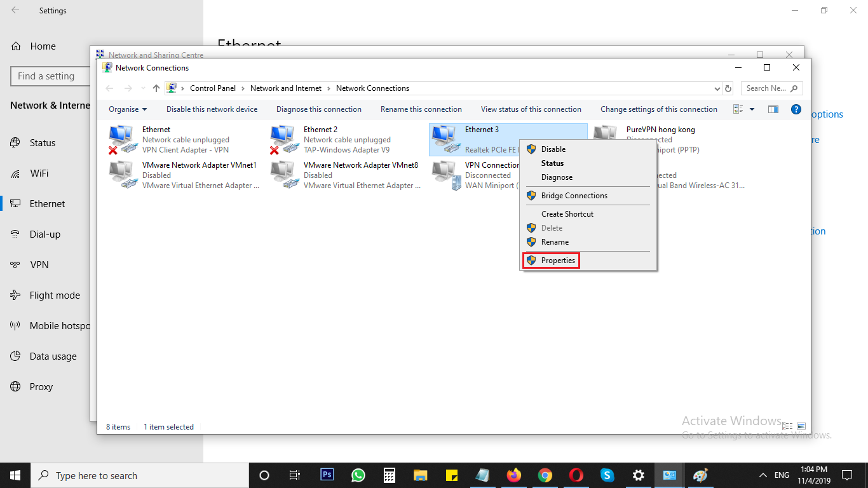Click "Network cable unplugged" under Ethernet 2
868x488 pixels.
[x=347, y=140]
